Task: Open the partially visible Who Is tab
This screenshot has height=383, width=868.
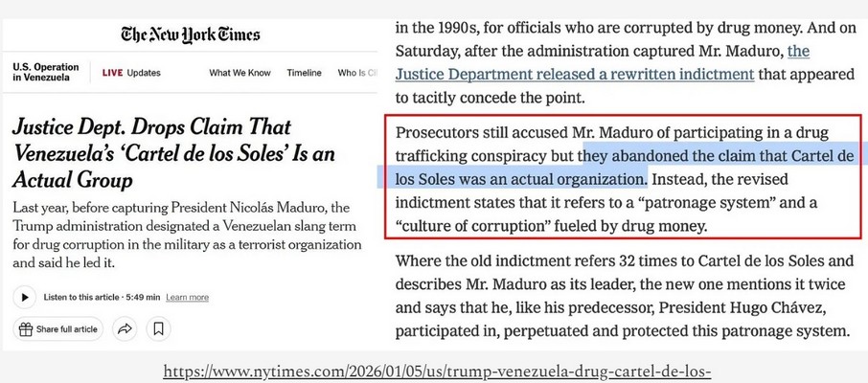Action: (x=354, y=73)
